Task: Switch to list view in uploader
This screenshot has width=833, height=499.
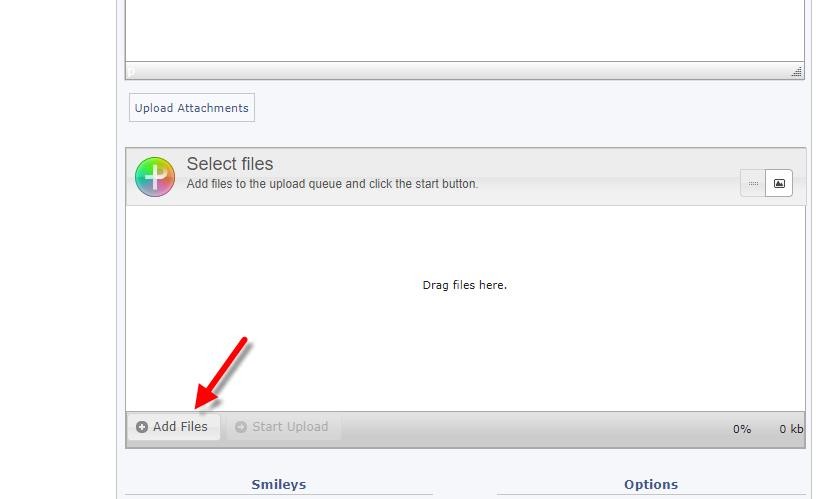Action: point(753,184)
